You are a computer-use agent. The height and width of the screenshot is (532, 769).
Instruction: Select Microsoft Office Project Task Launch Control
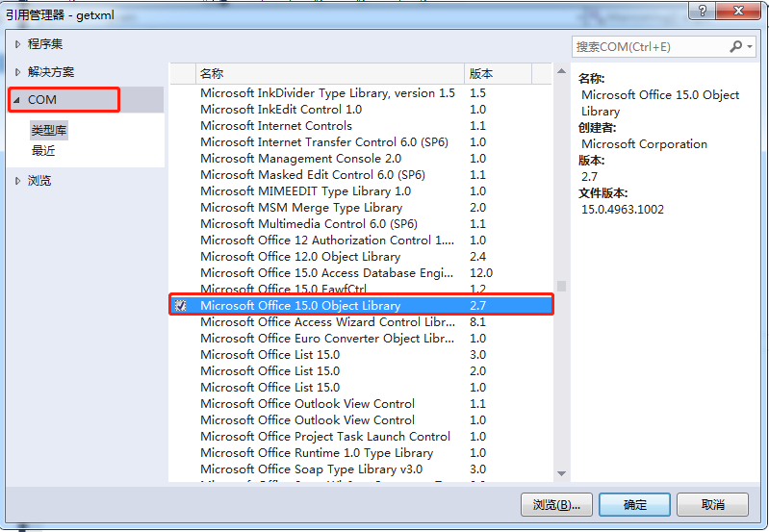pos(362,437)
